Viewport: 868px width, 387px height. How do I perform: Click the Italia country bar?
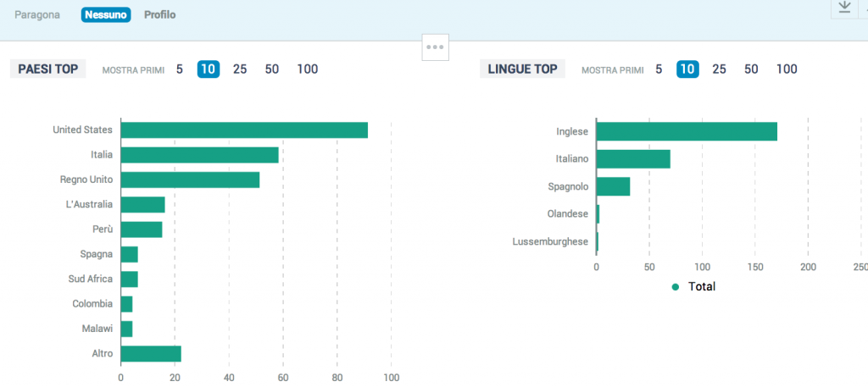point(199,155)
